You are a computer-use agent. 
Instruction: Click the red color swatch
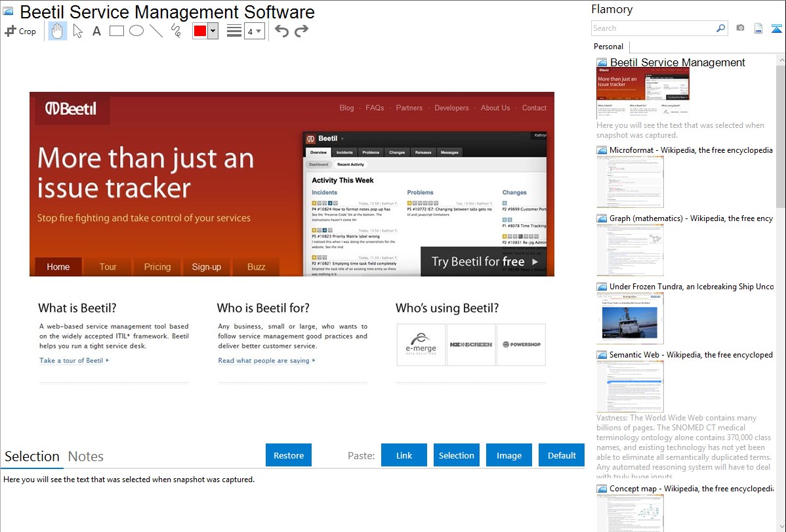(200, 31)
